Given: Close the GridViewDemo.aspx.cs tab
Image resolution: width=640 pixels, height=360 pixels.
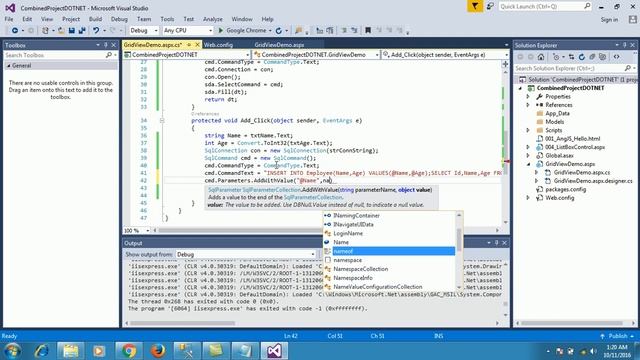Looking at the screenshot, I should tap(198, 44).
